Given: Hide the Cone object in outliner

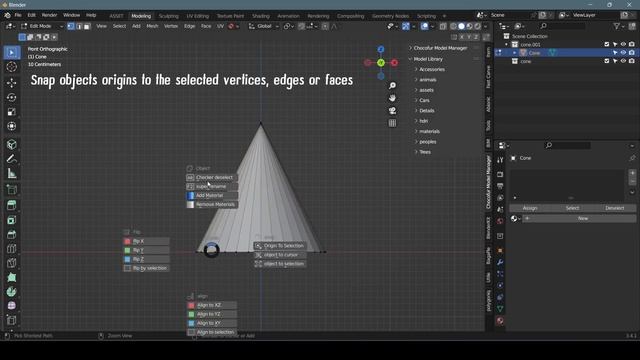Looking at the screenshot, I should [623, 53].
